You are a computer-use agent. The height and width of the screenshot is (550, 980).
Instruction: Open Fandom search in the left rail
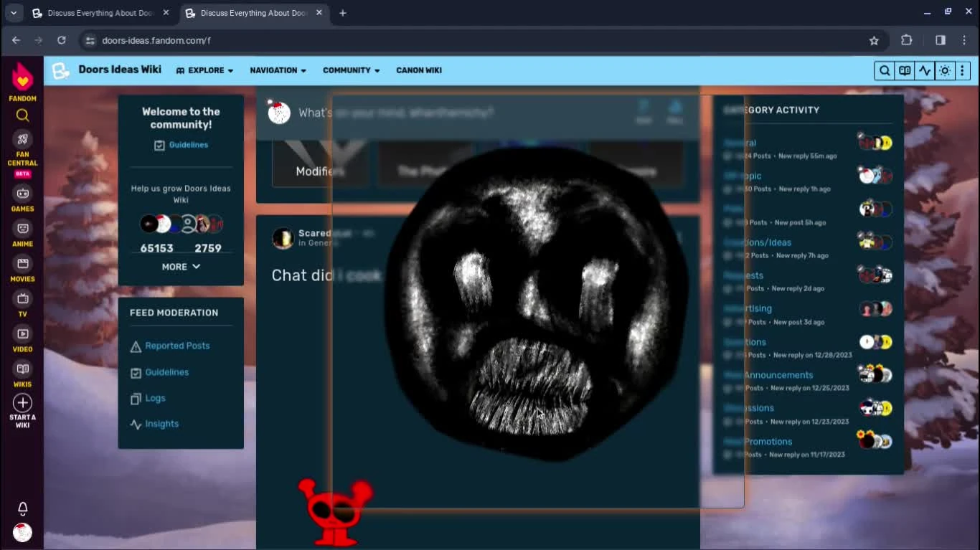click(x=22, y=115)
